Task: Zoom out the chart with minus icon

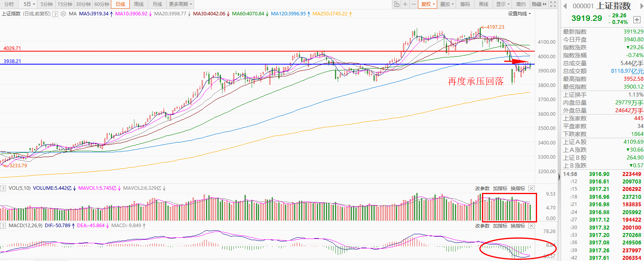Action: point(414,4)
